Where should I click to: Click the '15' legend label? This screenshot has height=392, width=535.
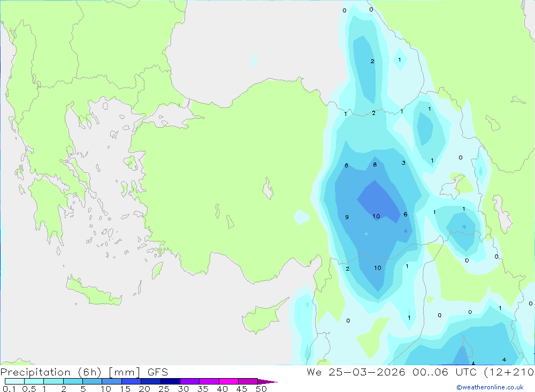click(125, 389)
